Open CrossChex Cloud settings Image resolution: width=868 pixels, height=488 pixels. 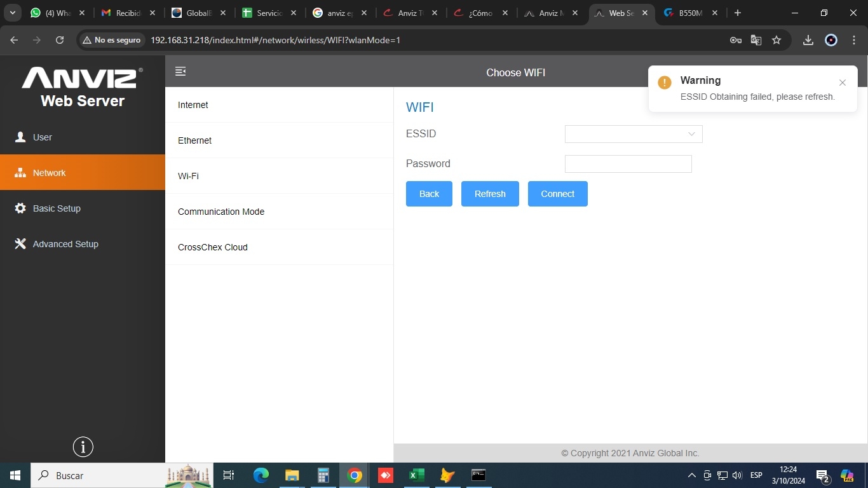280,247
